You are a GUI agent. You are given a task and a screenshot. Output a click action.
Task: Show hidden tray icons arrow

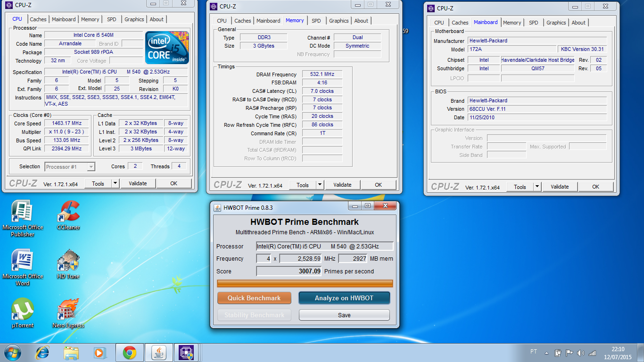[x=546, y=353]
